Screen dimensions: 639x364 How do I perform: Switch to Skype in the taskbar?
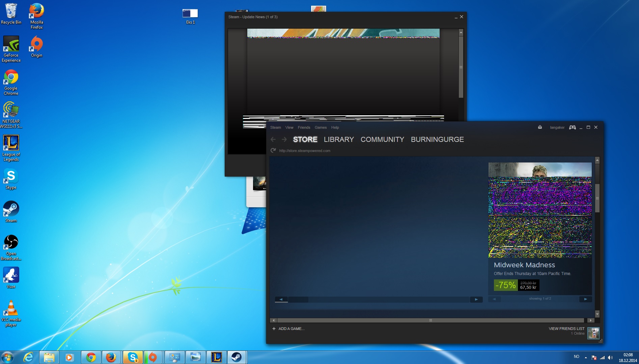coord(133,357)
